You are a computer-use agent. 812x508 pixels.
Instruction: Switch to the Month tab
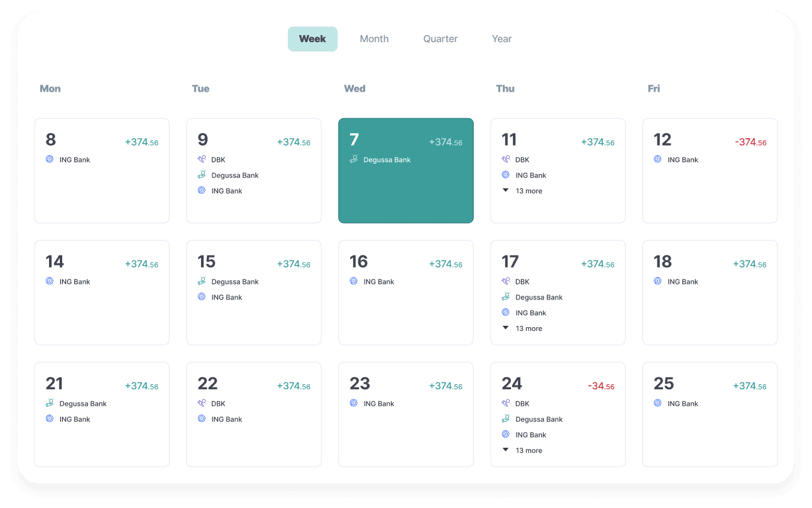click(374, 39)
